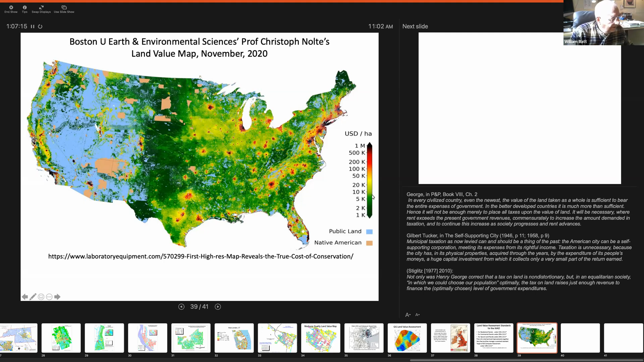
Task: Select the Use Slide Show icon
Action: click(x=64, y=7)
